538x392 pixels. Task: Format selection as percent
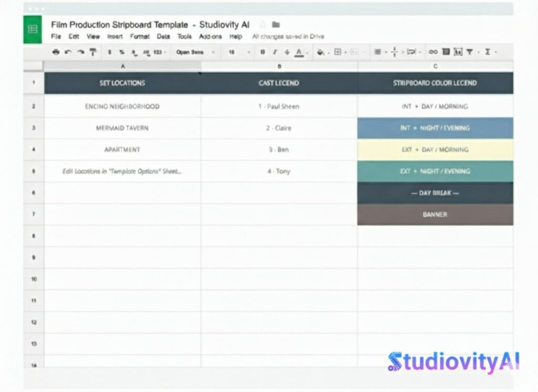pos(121,52)
